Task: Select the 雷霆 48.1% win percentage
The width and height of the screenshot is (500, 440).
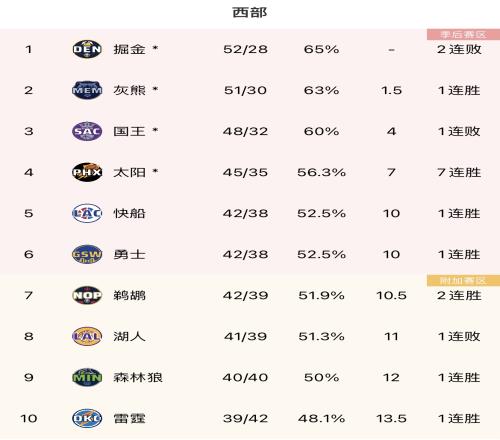Action: 321,418
